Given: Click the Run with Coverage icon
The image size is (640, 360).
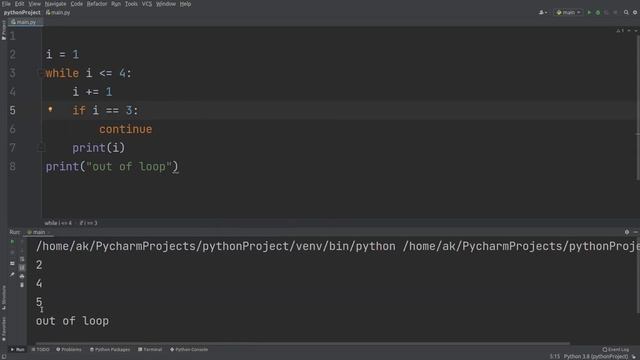Looking at the screenshot, I should [607, 13].
